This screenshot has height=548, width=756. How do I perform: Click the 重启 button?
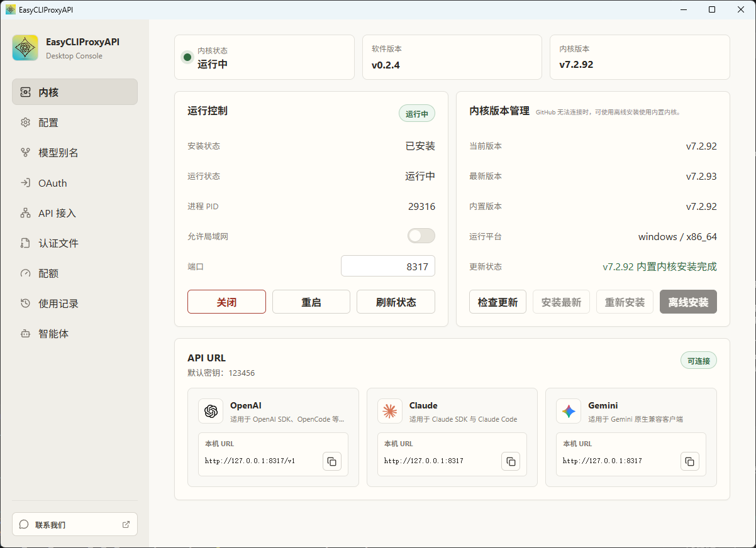click(x=311, y=302)
